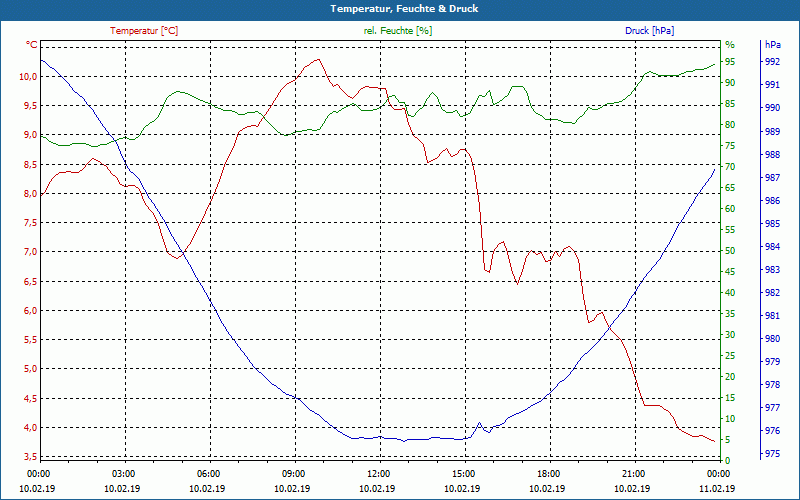
Task: Click the '4,0' temperature axis value
Action: tap(30, 427)
